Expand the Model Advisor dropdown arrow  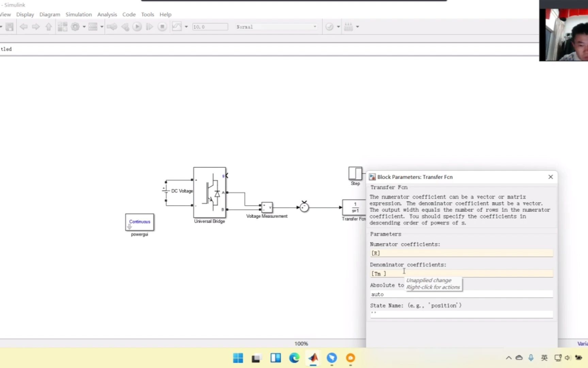click(338, 27)
